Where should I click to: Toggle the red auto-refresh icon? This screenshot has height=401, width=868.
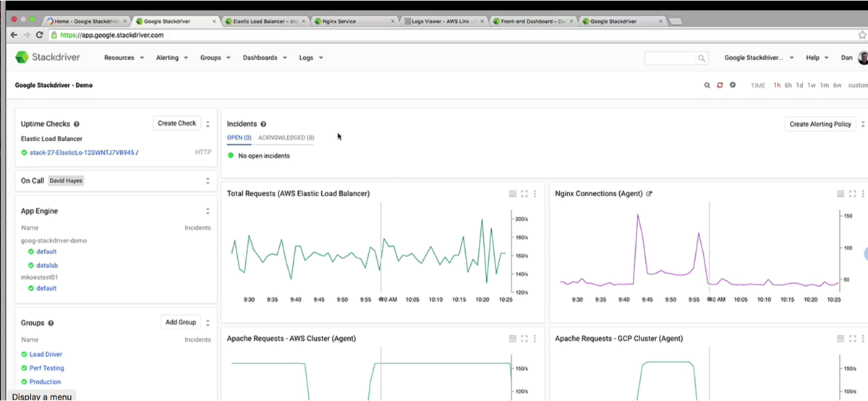tap(720, 85)
